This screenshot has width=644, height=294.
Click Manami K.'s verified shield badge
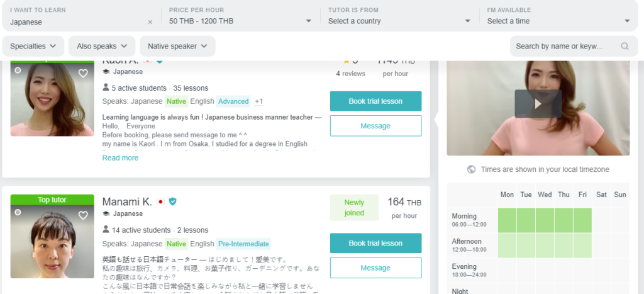(x=172, y=201)
